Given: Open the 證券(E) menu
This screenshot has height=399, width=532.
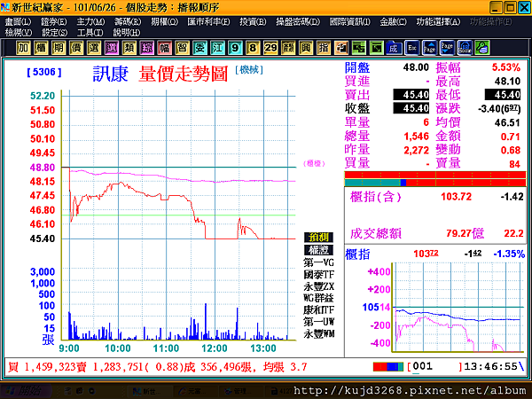Looking at the screenshot, I should point(53,22).
